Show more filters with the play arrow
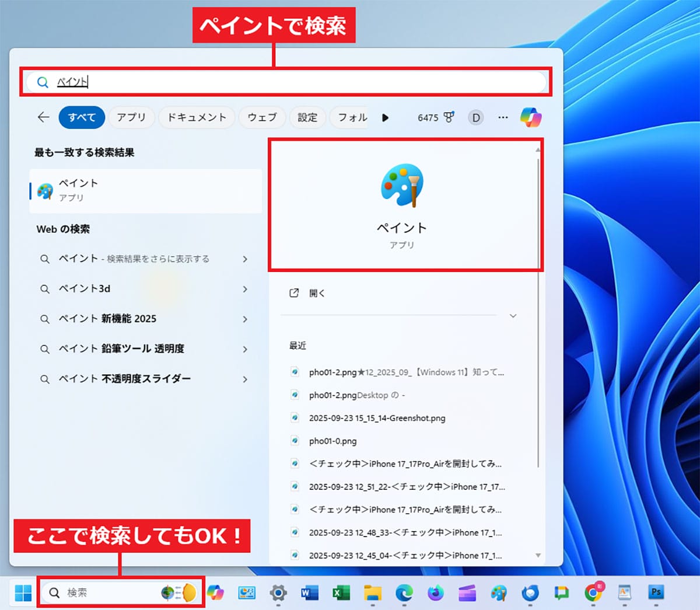The height and width of the screenshot is (610, 700). click(x=385, y=117)
